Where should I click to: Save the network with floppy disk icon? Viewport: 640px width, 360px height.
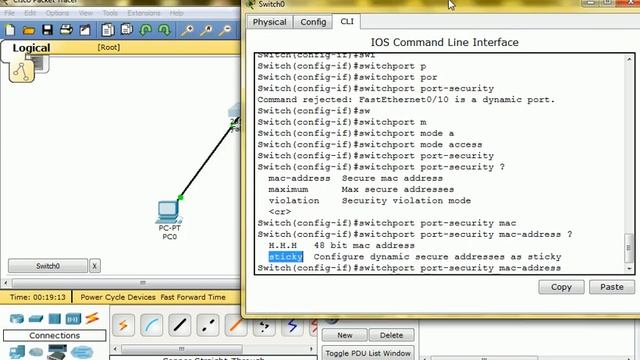tap(47, 30)
